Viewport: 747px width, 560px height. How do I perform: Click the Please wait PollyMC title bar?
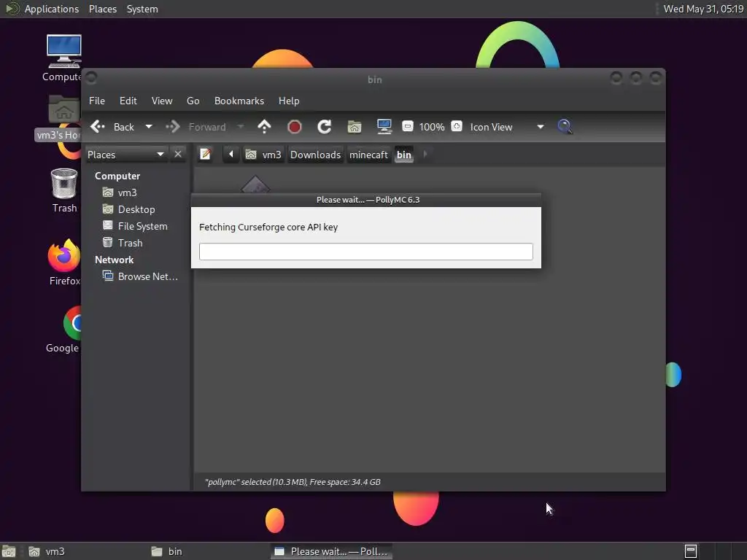[x=366, y=200]
